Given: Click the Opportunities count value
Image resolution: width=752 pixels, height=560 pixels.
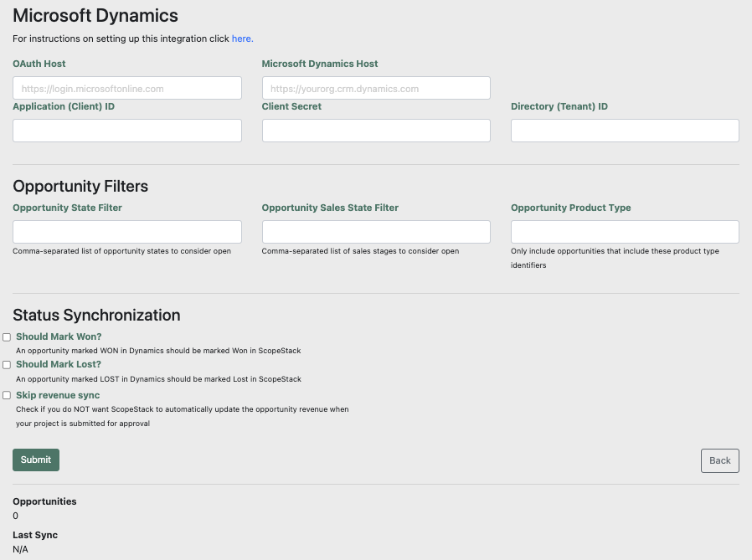Looking at the screenshot, I should pyautogui.click(x=15, y=516).
